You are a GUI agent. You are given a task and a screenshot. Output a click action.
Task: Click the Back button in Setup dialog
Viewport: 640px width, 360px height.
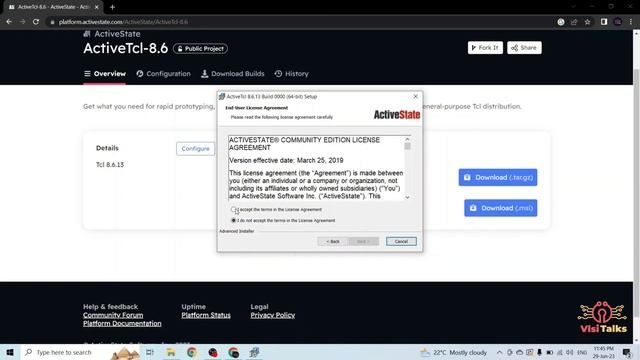(x=333, y=241)
